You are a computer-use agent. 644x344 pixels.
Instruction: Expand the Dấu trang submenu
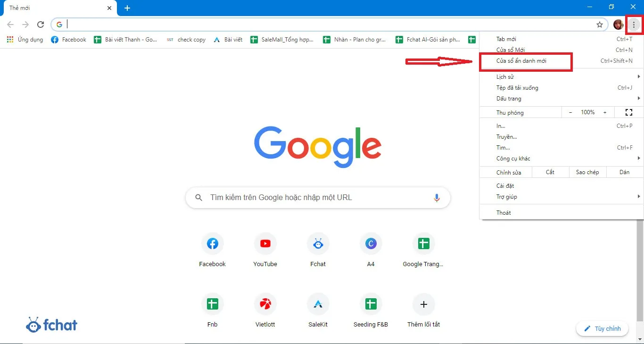click(x=508, y=99)
